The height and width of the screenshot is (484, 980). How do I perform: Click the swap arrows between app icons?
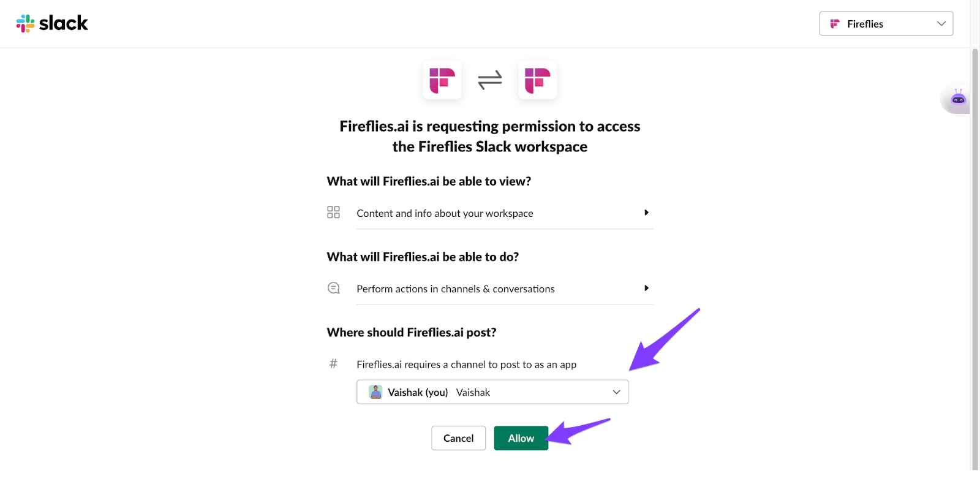(490, 80)
